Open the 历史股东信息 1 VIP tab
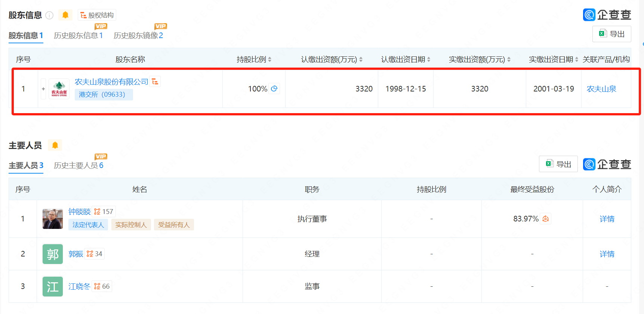The width and height of the screenshot is (644, 314). [78, 35]
